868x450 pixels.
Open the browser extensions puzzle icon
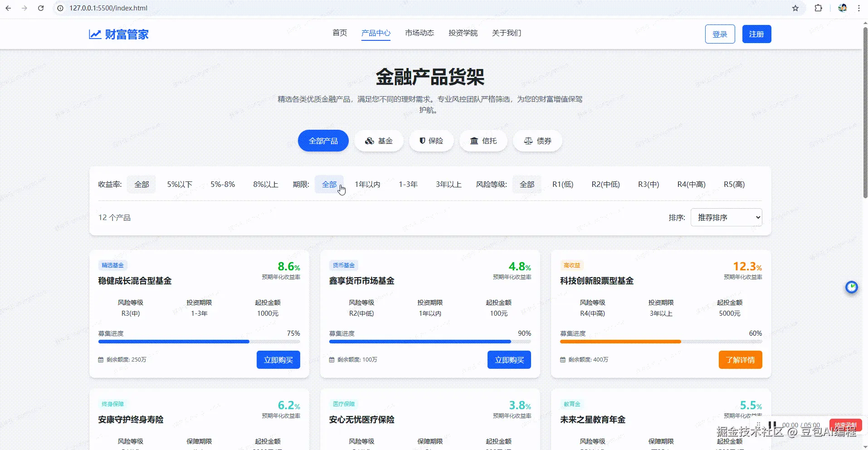pos(819,8)
